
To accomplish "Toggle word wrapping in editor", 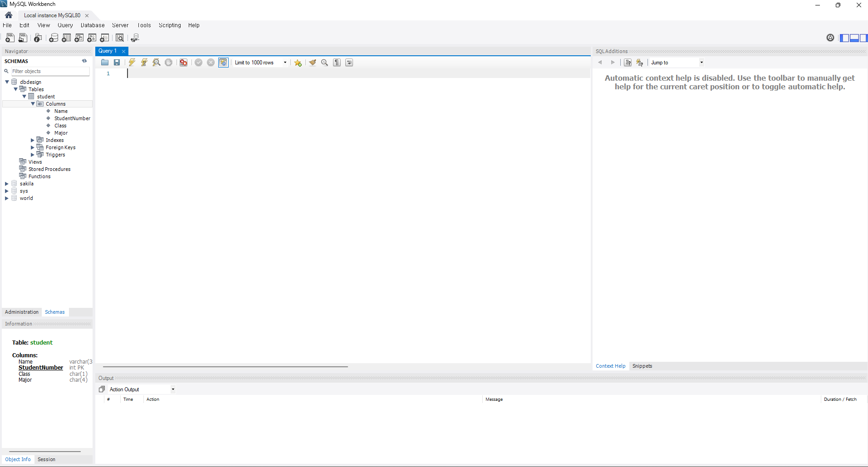I will (x=349, y=63).
